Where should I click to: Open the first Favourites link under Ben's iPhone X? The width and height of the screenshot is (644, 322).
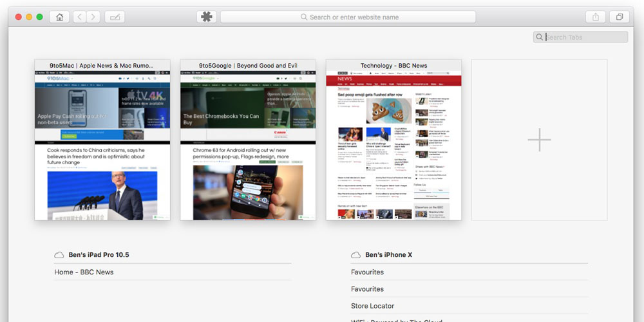(x=368, y=272)
